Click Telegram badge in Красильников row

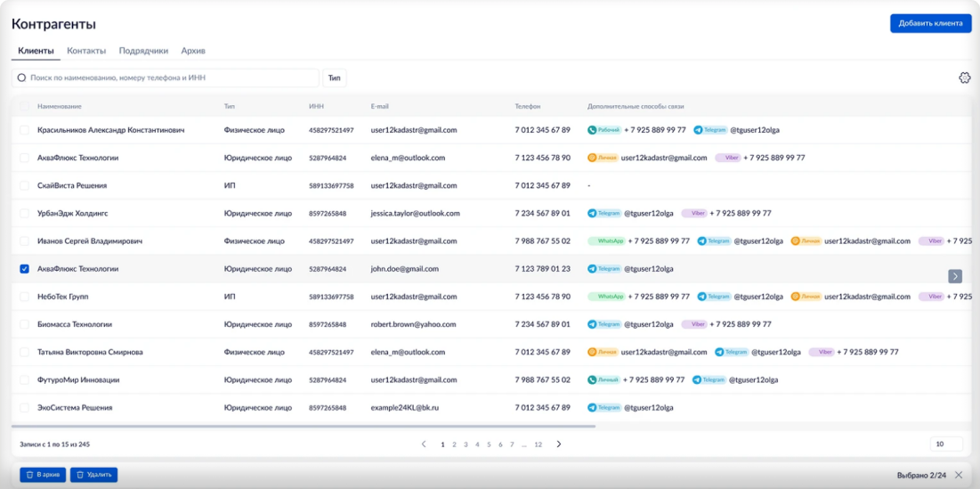point(710,130)
